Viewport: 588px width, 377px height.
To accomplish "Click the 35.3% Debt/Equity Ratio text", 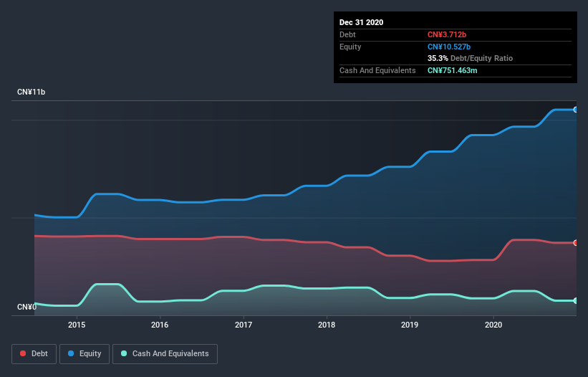I will pos(470,58).
